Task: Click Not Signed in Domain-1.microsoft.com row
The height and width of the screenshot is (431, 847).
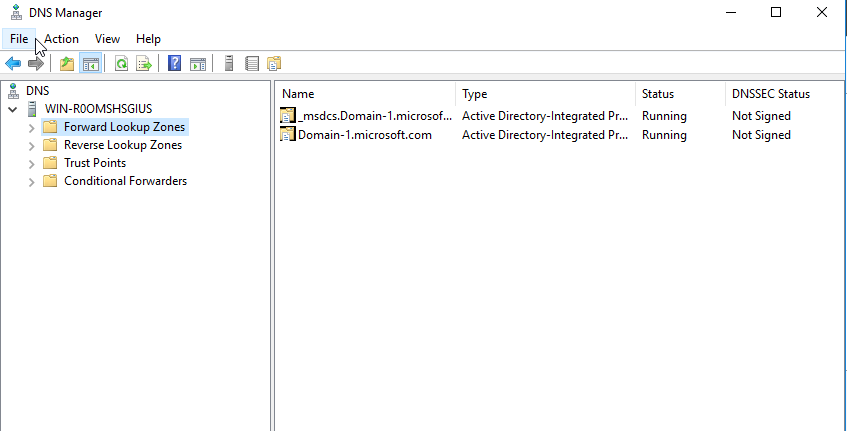Action: [761, 134]
